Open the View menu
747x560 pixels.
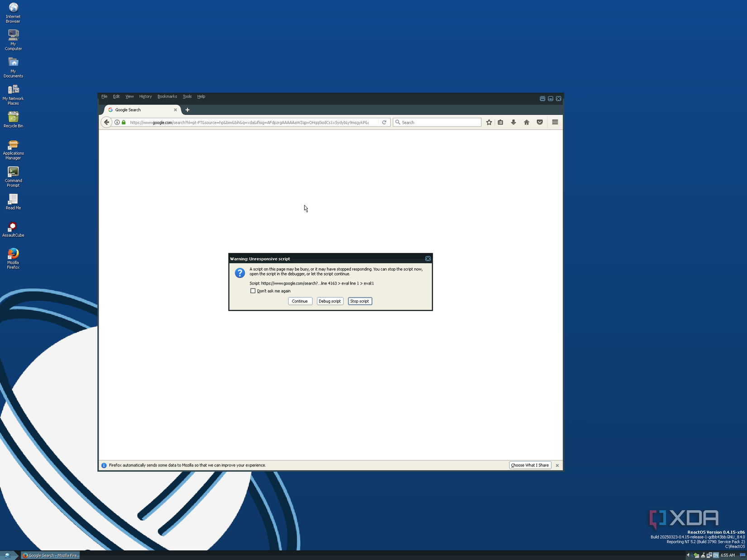129,96
